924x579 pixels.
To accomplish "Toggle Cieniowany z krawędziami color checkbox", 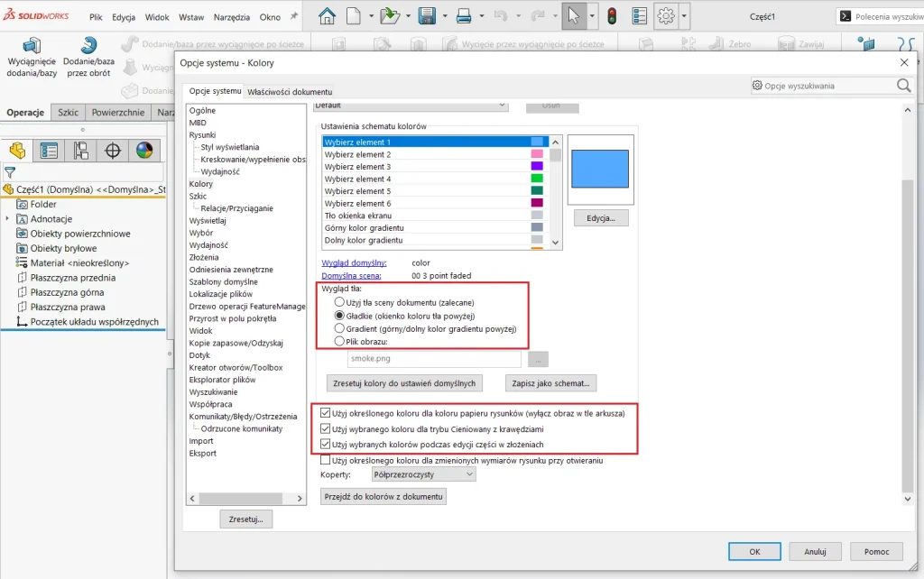I will tap(325, 428).
